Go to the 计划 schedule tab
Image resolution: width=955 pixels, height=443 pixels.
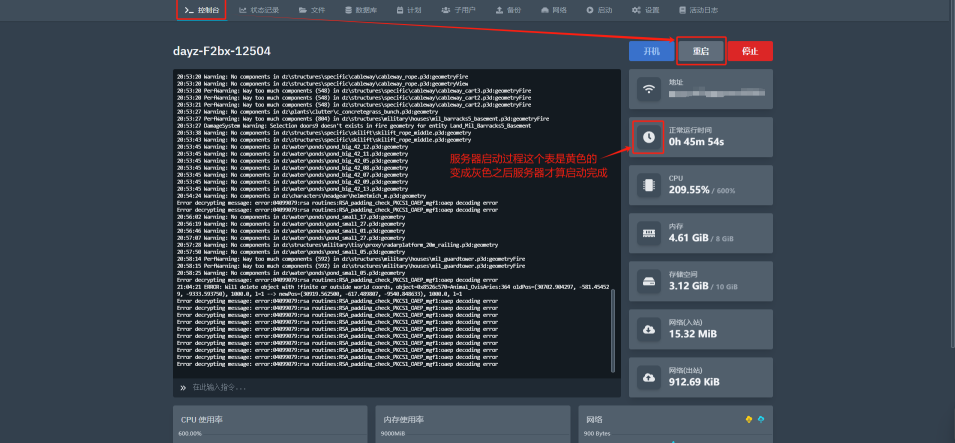pyautogui.click(x=408, y=10)
